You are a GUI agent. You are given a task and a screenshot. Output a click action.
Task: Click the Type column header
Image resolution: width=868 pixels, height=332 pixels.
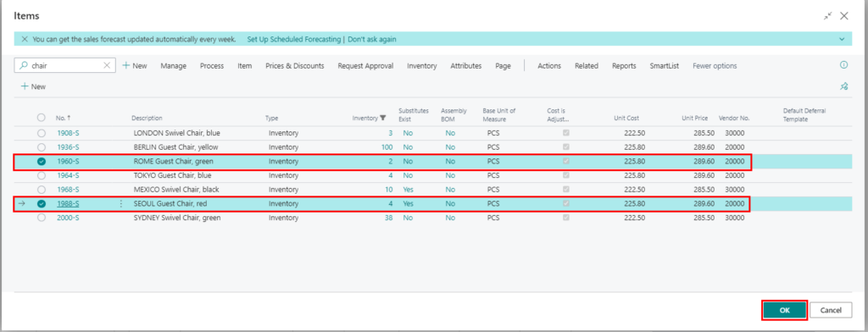(271, 118)
